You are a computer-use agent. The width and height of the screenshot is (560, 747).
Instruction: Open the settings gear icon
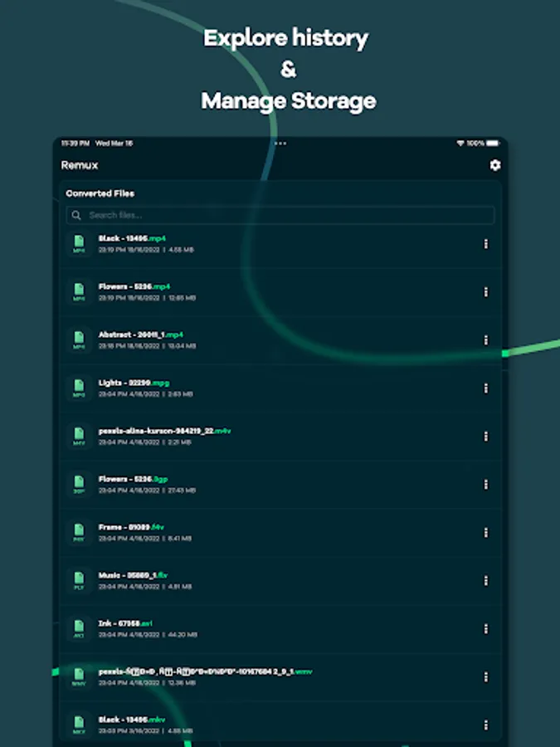495,165
